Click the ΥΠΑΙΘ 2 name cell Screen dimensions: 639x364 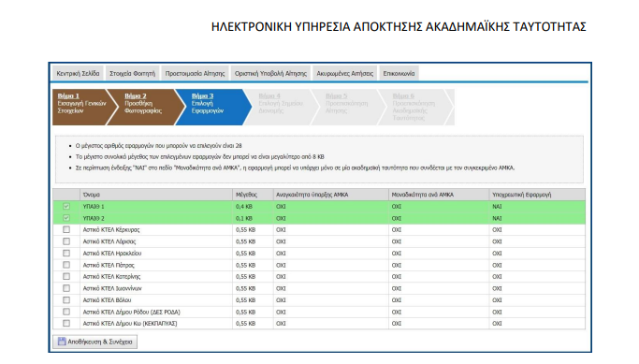(x=94, y=218)
